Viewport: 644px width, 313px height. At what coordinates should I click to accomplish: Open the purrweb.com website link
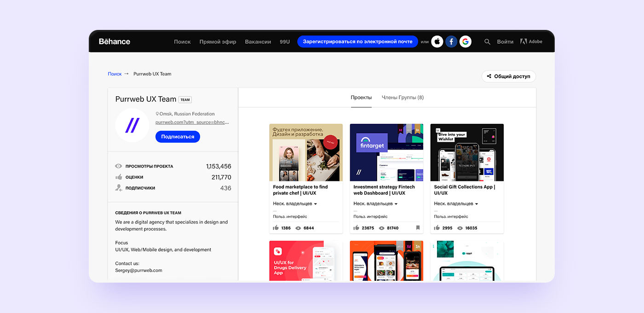192,122
